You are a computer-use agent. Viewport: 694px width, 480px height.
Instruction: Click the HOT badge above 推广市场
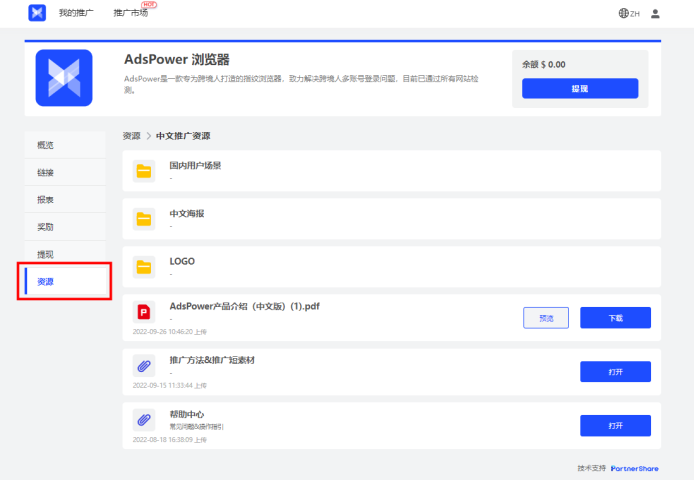point(149,4)
